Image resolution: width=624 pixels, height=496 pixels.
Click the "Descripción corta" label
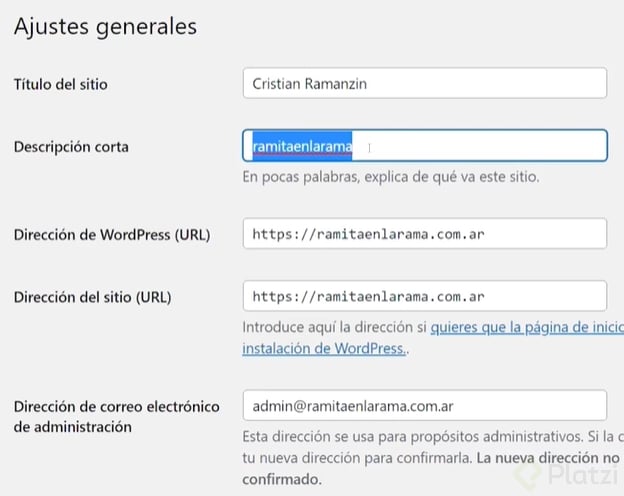click(71, 147)
